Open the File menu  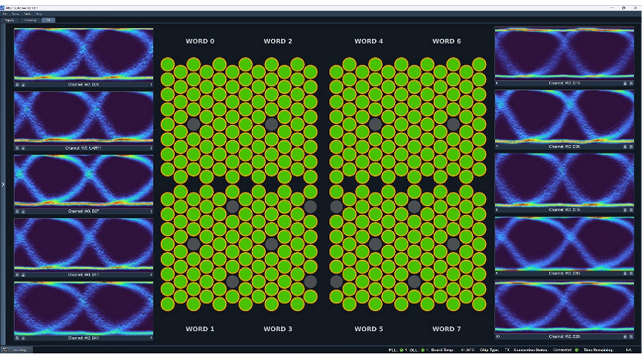tap(5, 13)
